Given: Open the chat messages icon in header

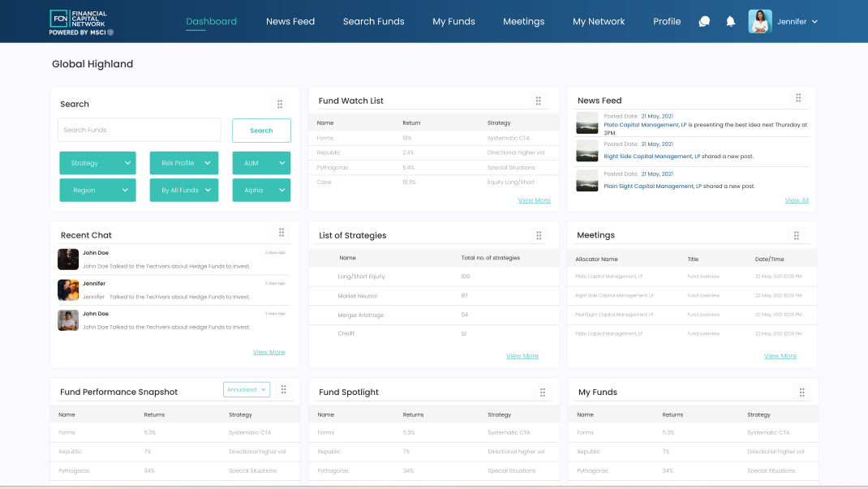Looking at the screenshot, I should 704,22.
